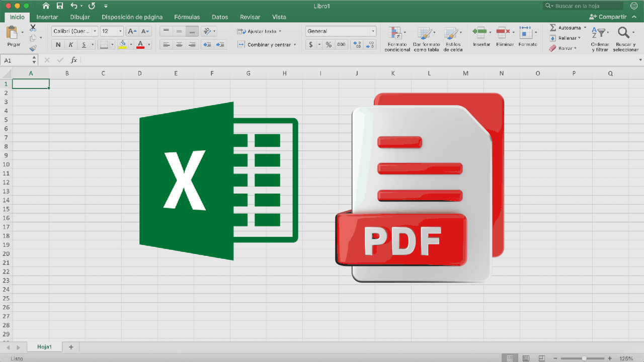Click the Compartir button

[608, 17]
